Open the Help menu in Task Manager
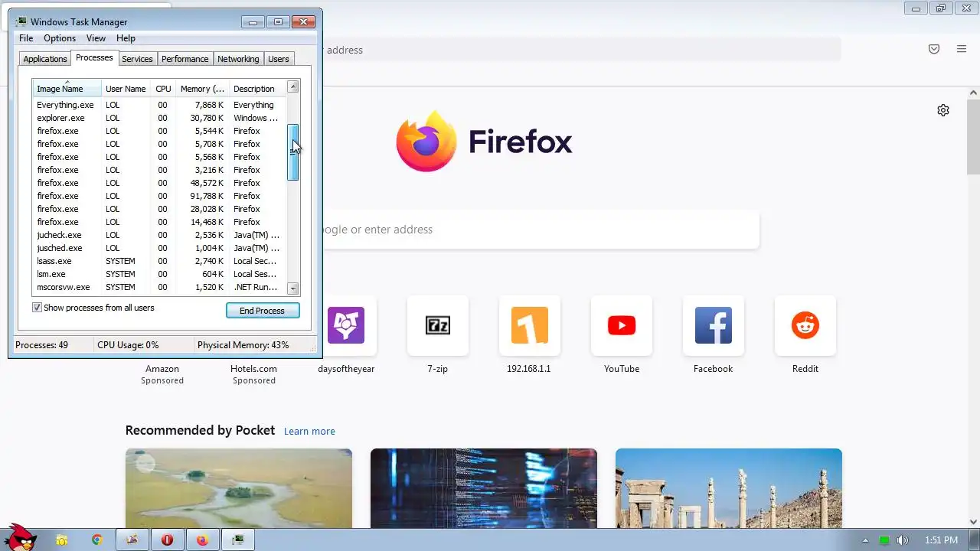980x551 pixels. coord(126,38)
